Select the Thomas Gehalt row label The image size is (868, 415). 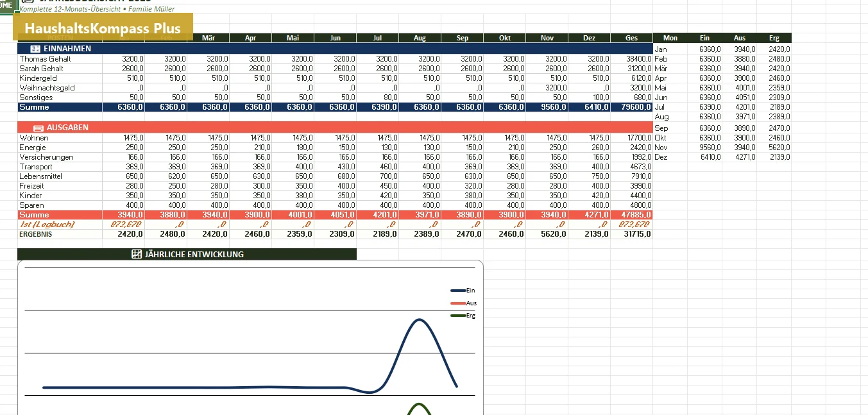pos(45,59)
